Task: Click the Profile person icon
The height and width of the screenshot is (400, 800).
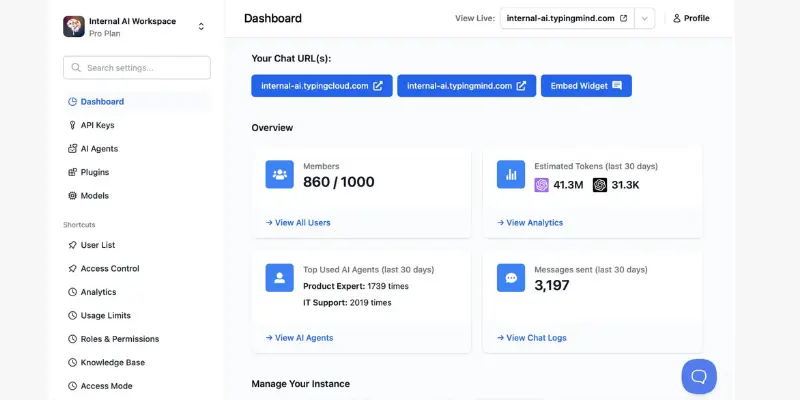Action: pyautogui.click(x=677, y=18)
